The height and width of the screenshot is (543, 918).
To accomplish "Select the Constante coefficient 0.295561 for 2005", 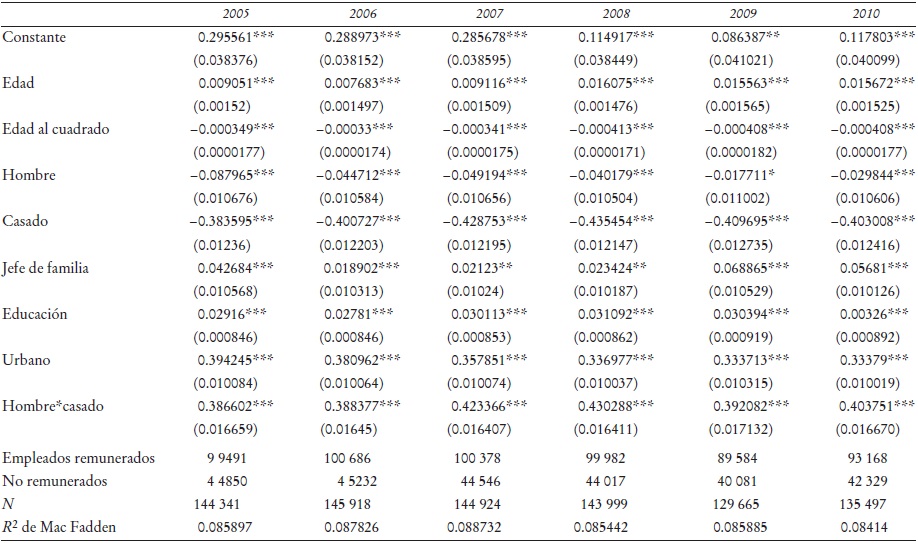I will [237, 36].
